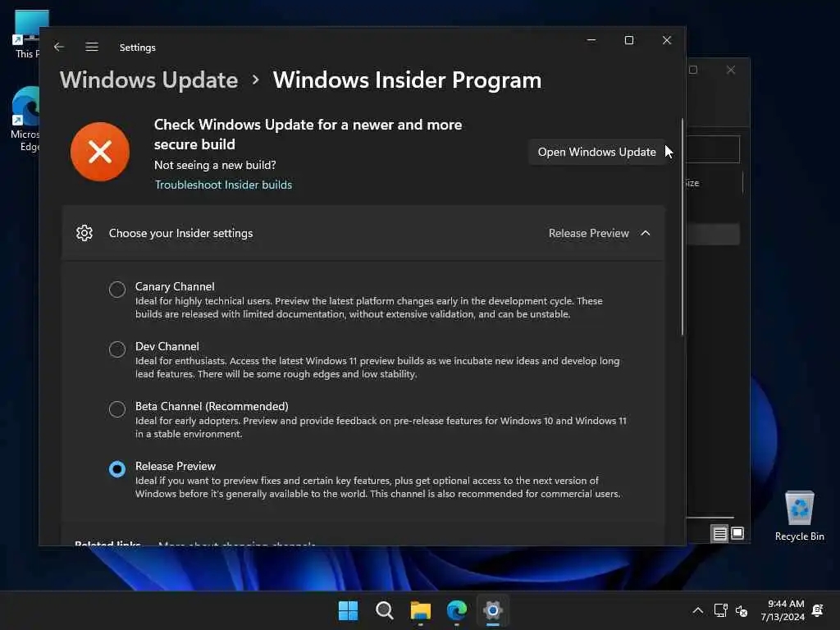Select the Microsoft Edge desktop shortcut

[x=25, y=119]
